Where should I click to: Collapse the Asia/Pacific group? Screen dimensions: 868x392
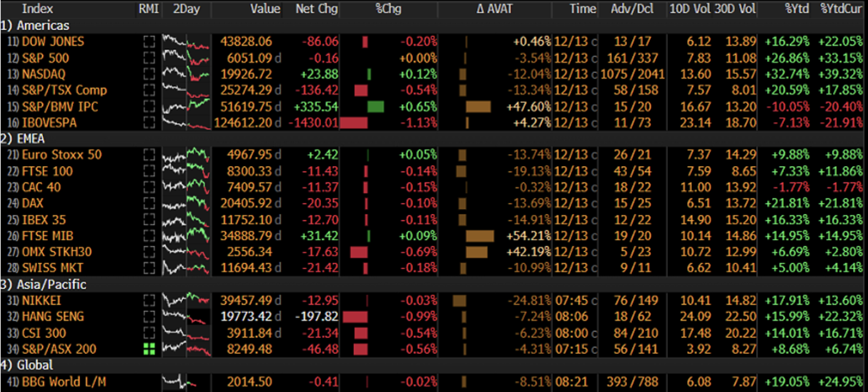tap(44, 284)
